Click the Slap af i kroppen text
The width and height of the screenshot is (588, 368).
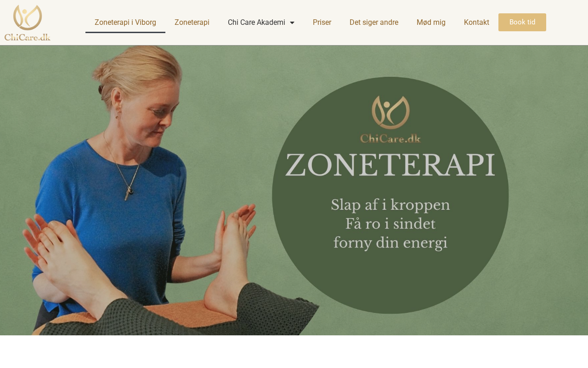pos(390,205)
